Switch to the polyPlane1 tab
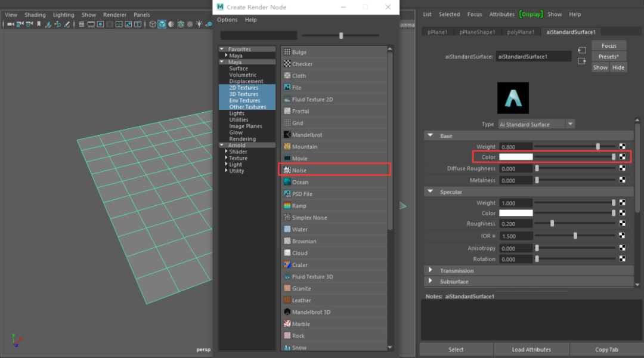644x358 pixels. 521,32
